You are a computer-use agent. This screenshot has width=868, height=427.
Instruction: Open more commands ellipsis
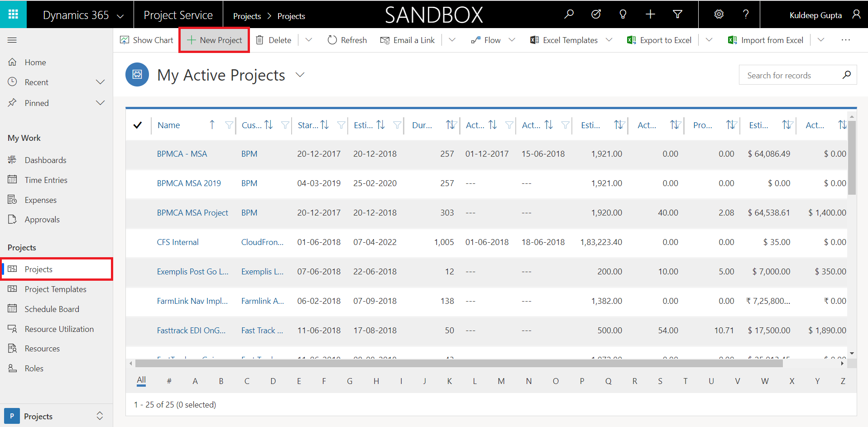[845, 40]
